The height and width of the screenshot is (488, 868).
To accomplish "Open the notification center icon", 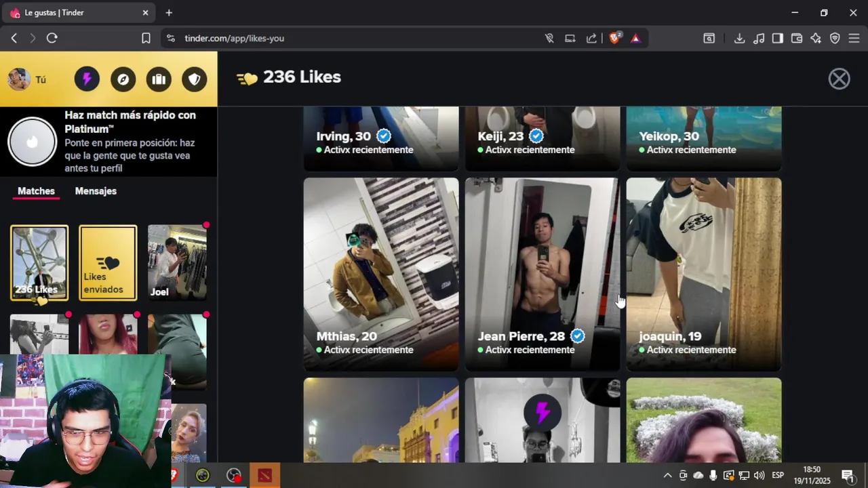I will pyautogui.click(x=848, y=476).
